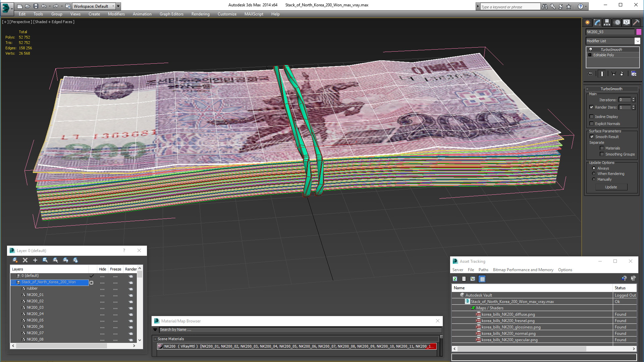Collapse Stack_of_North_Korea_200_Won layer tree
Screen dimensions: 644x362
coord(13,282)
